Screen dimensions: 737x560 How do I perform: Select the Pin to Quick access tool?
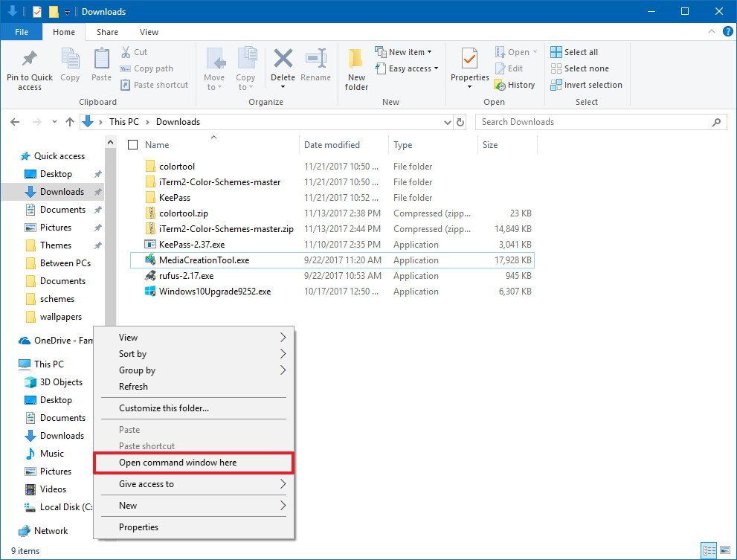29,68
